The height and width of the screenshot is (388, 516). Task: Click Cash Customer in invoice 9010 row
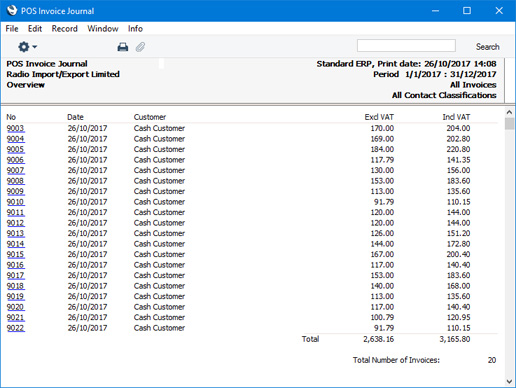tap(159, 202)
